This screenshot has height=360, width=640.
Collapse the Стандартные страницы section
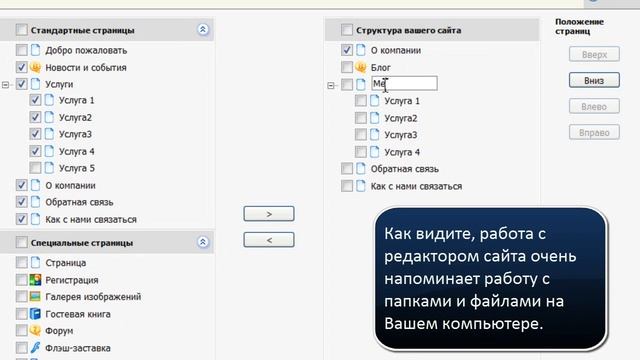click(x=202, y=29)
